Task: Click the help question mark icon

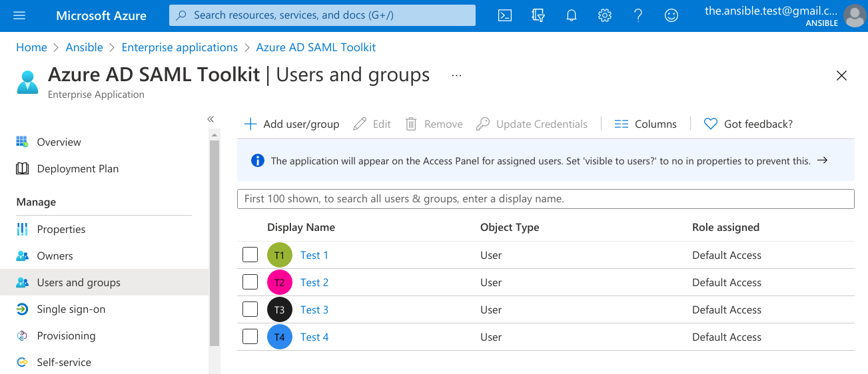Action: pyautogui.click(x=638, y=15)
